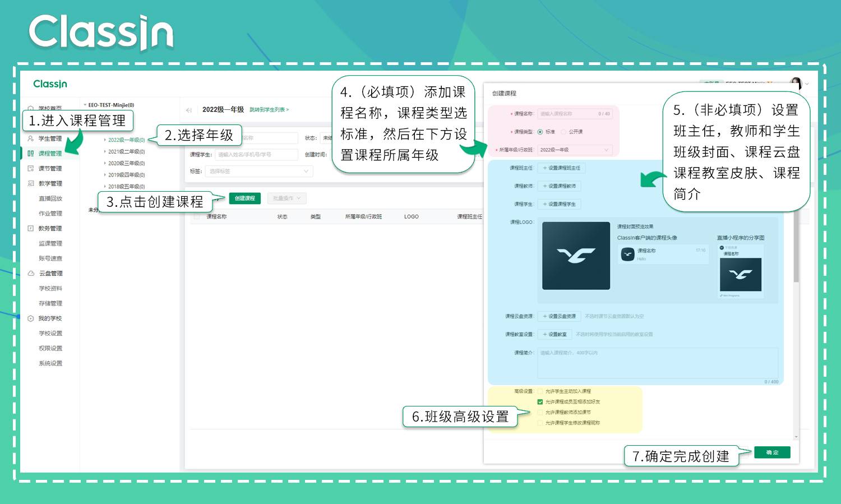Click the 确定 button in the dialog
Viewport: 841px width, 504px height.
click(x=772, y=452)
